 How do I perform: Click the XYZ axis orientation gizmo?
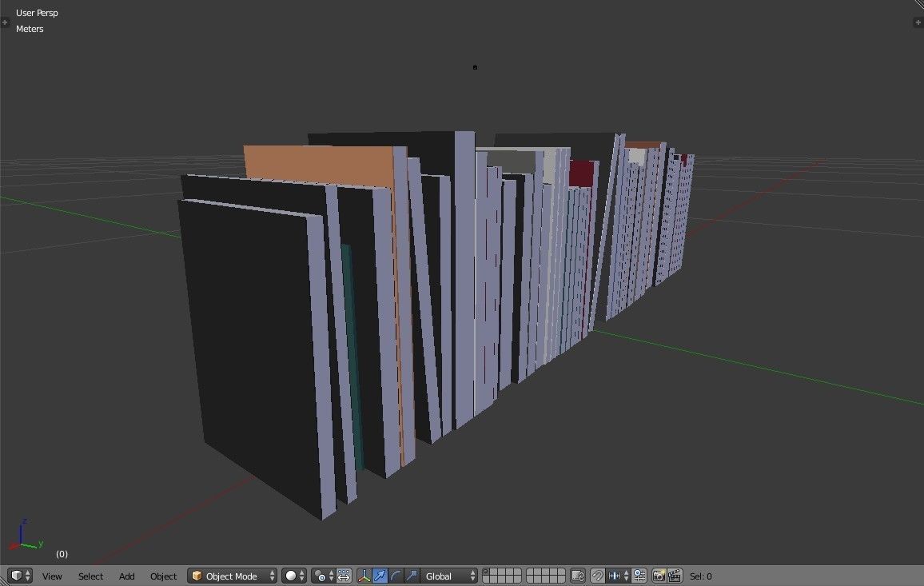pyautogui.click(x=25, y=536)
